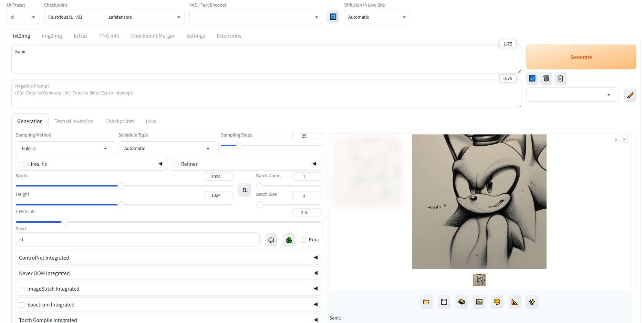Expand the Hires. fix section arrow
The width and height of the screenshot is (644, 323).
point(160,164)
